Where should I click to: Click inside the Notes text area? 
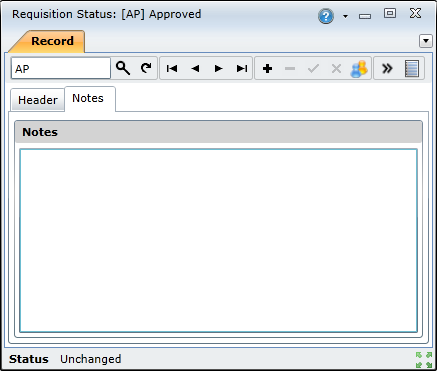tap(218, 240)
